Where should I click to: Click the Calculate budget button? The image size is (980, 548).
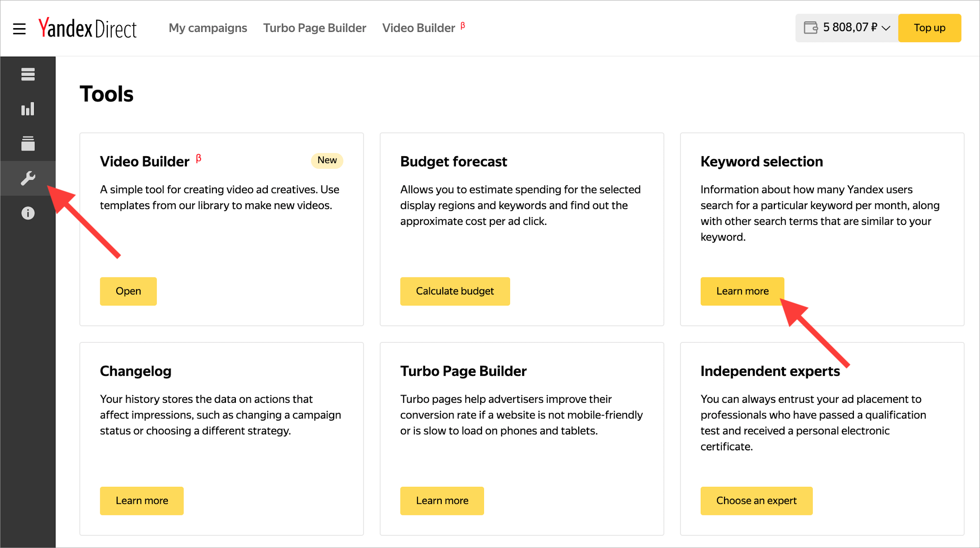[455, 291]
